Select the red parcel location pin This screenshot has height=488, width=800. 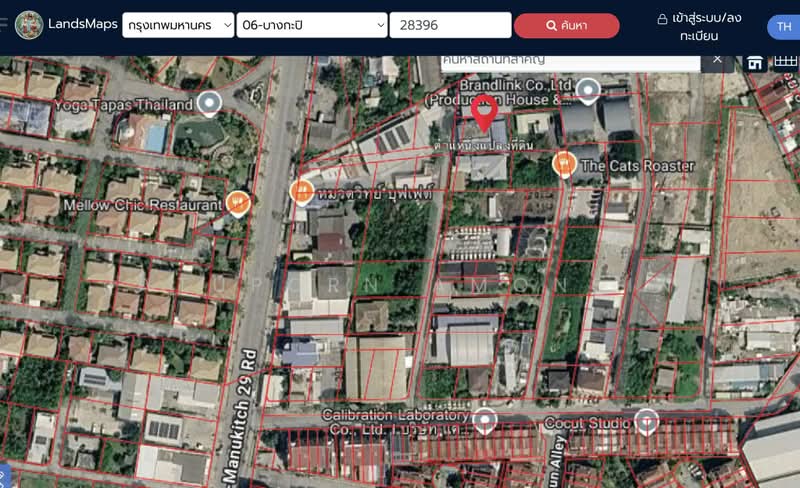[x=484, y=112]
